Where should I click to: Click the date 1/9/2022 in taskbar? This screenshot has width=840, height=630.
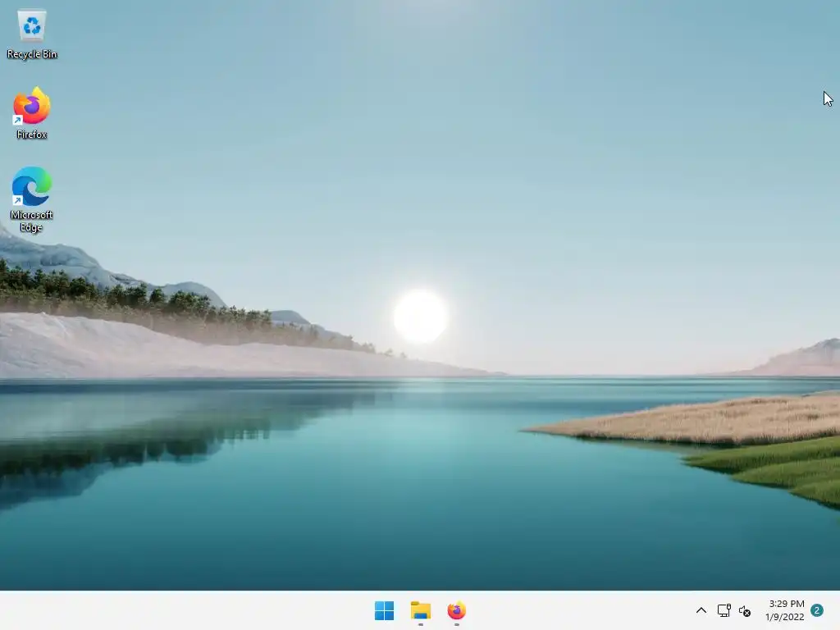(785, 617)
